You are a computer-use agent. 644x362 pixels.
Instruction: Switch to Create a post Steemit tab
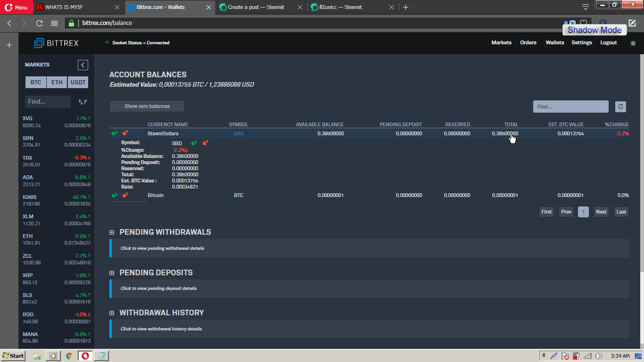point(261,7)
